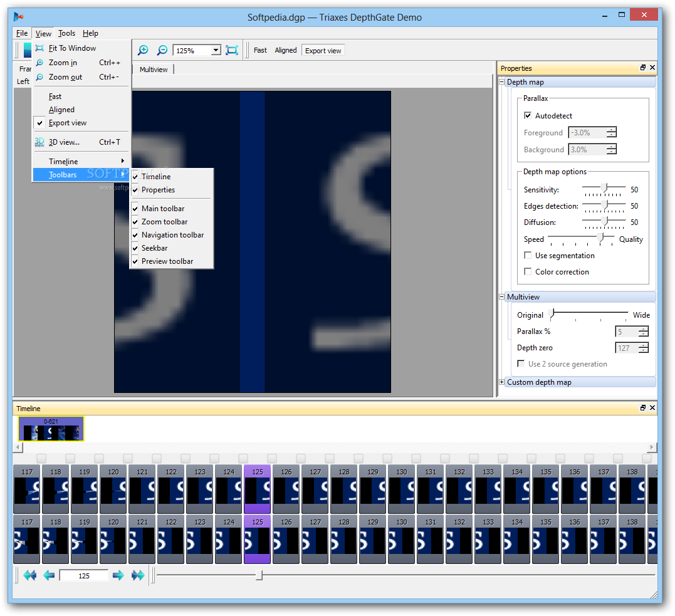Click the Zoom in icon in View menu

[x=39, y=63]
